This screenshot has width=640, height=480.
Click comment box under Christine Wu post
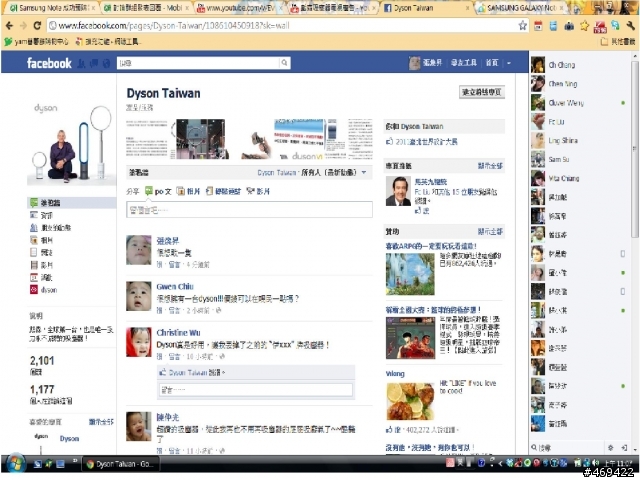point(256,390)
